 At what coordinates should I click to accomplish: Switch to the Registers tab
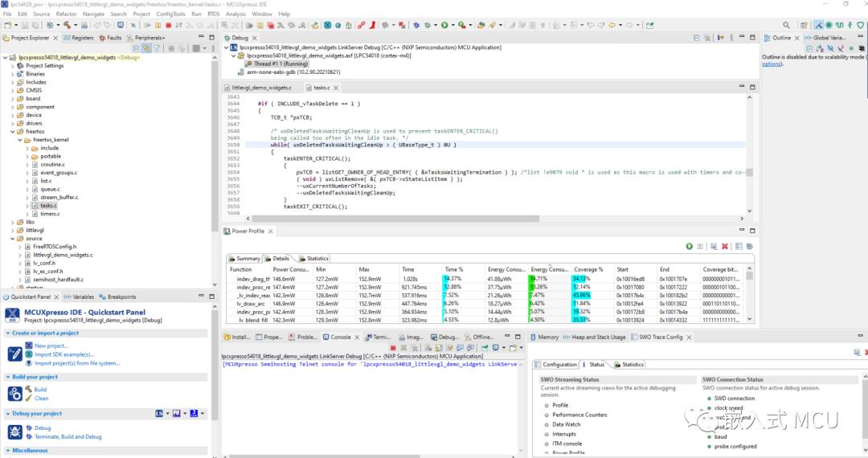click(x=78, y=38)
